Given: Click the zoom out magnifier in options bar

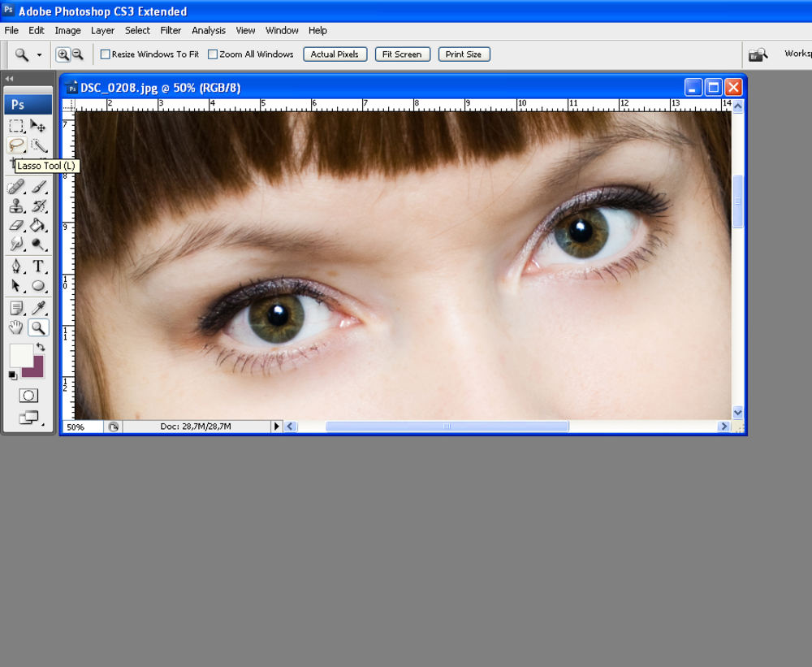Looking at the screenshot, I should tap(78, 54).
